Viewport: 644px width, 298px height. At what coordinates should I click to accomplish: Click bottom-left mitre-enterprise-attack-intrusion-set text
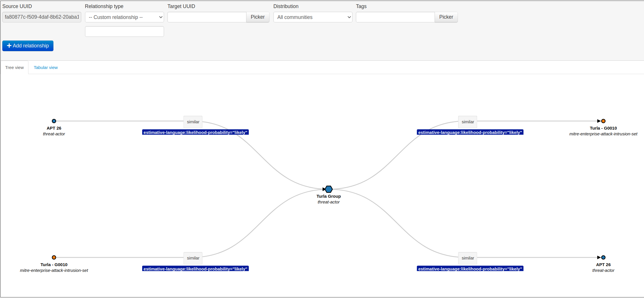[54, 270]
